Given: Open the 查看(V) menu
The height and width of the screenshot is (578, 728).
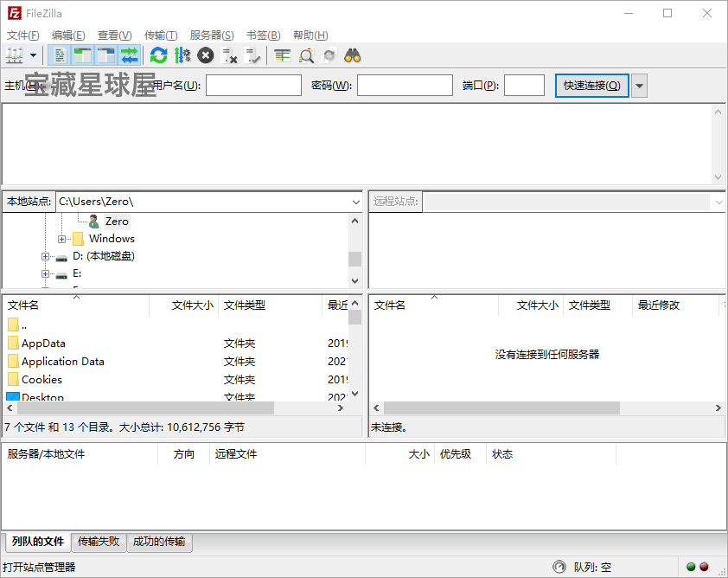Looking at the screenshot, I should coord(115,35).
